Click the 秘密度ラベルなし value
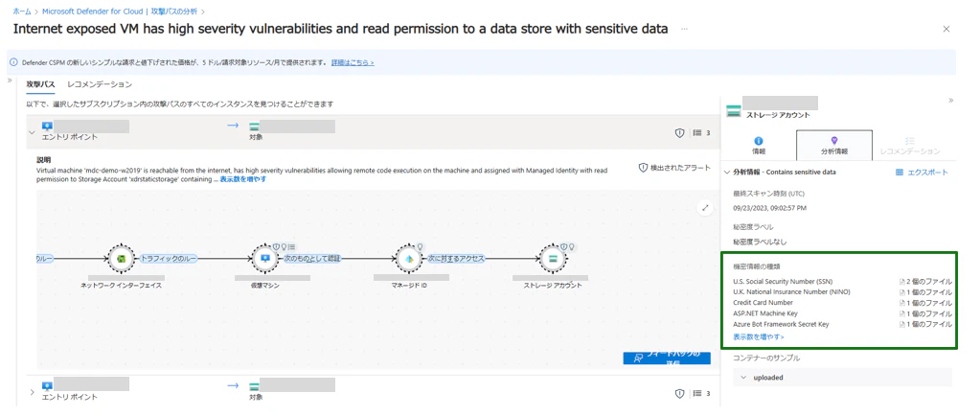The height and width of the screenshot is (416, 980). point(760,242)
